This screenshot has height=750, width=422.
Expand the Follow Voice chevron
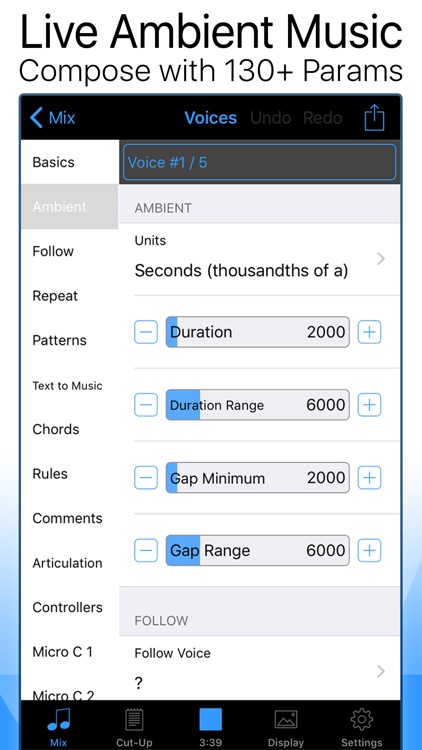(x=381, y=671)
